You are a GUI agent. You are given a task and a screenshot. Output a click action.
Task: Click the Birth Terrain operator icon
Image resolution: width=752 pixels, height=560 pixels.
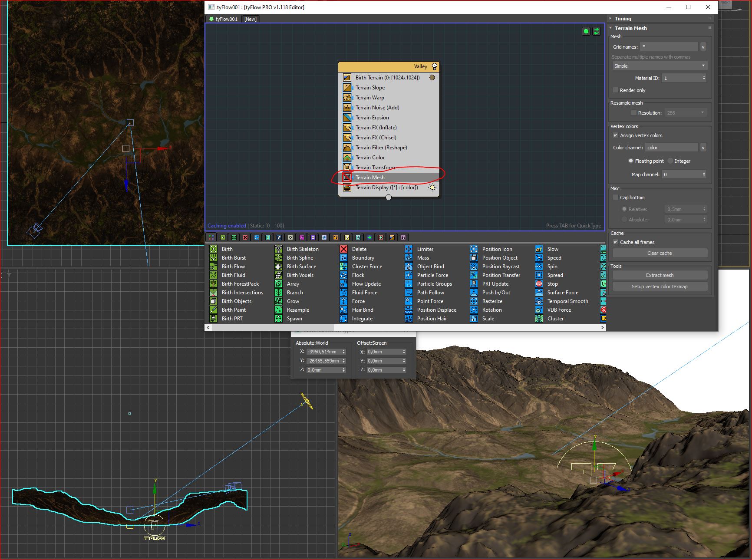347,78
